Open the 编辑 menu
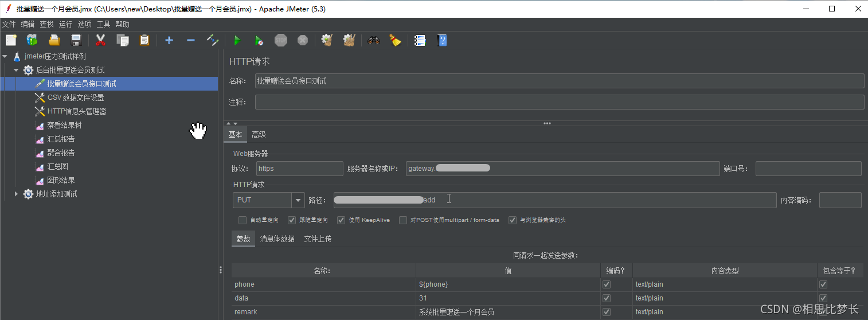The width and height of the screenshot is (868, 320). click(28, 24)
